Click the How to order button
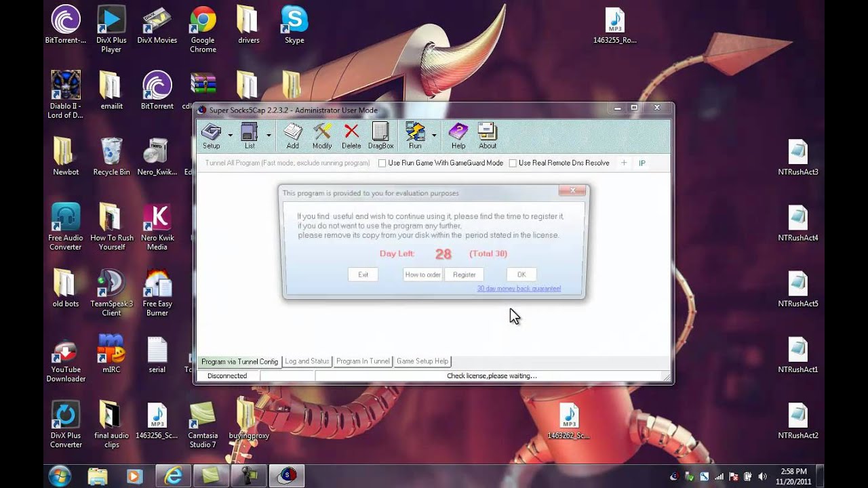 (422, 274)
